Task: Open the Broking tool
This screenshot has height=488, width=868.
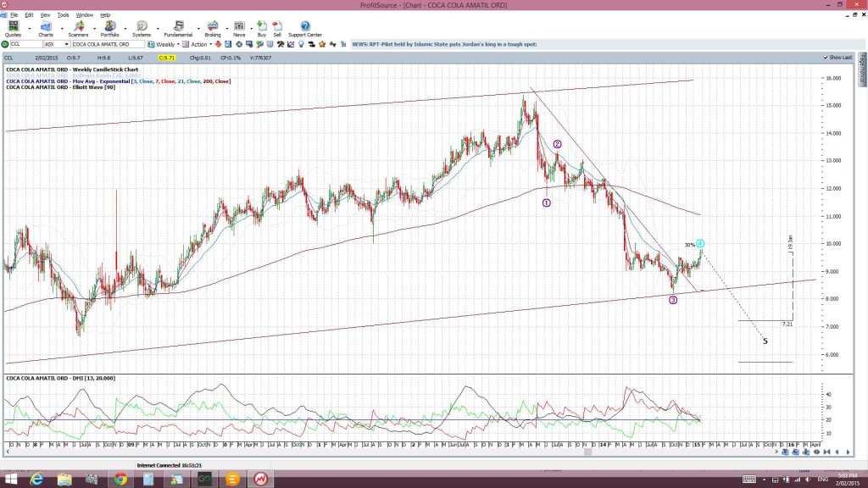Action: (x=213, y=29)
